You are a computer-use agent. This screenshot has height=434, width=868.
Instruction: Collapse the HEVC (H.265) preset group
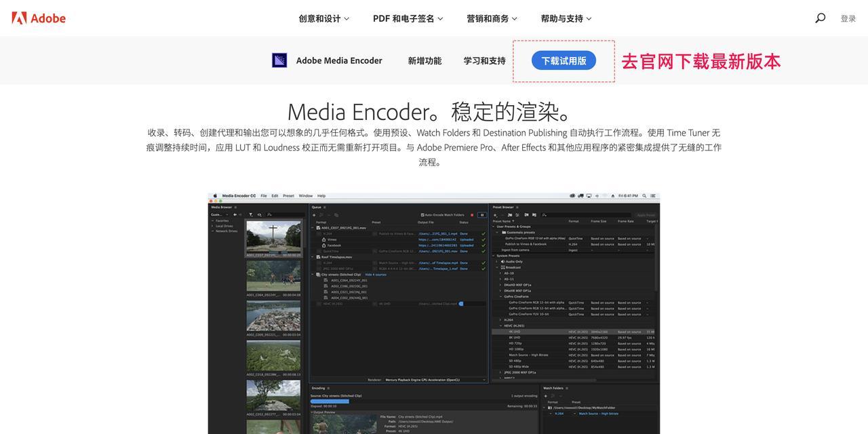[x=500, y=325]
